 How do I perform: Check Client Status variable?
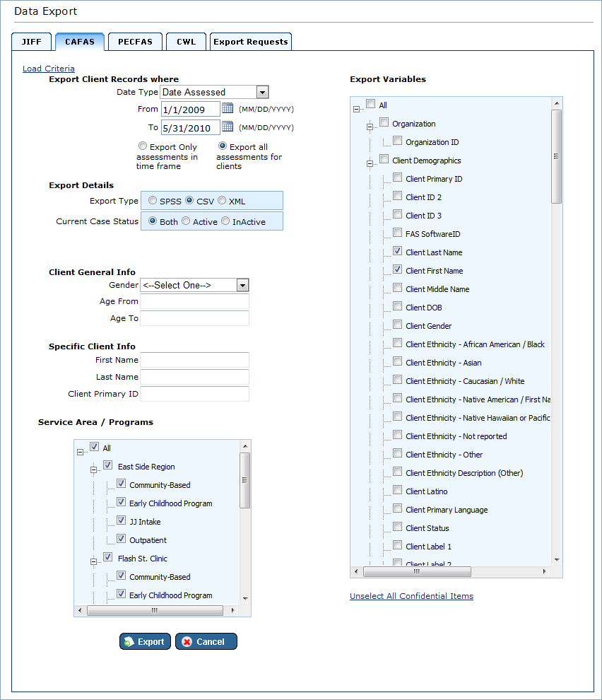397,527
